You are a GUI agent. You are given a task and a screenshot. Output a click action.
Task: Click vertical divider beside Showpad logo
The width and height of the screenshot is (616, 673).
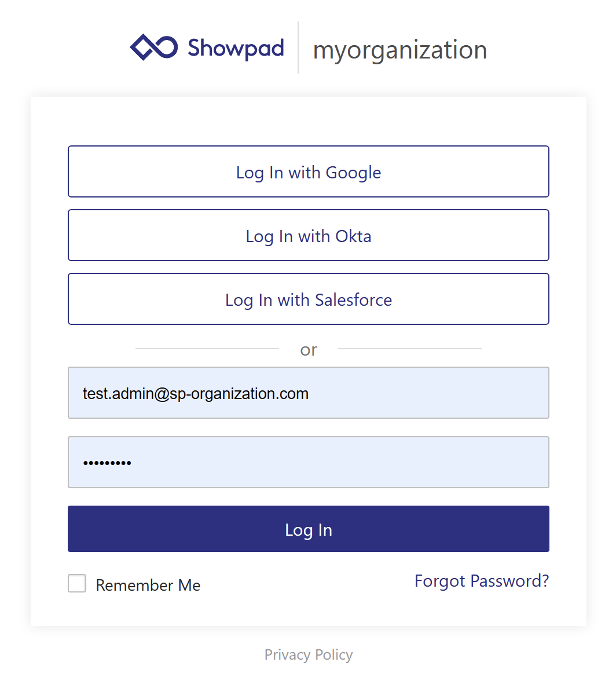coord(298,47)
